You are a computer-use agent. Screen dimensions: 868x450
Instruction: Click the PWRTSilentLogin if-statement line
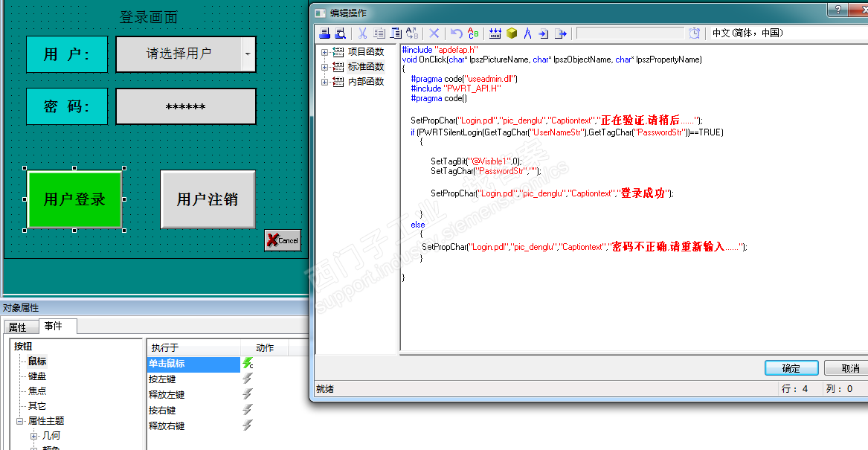pos(567,132)
